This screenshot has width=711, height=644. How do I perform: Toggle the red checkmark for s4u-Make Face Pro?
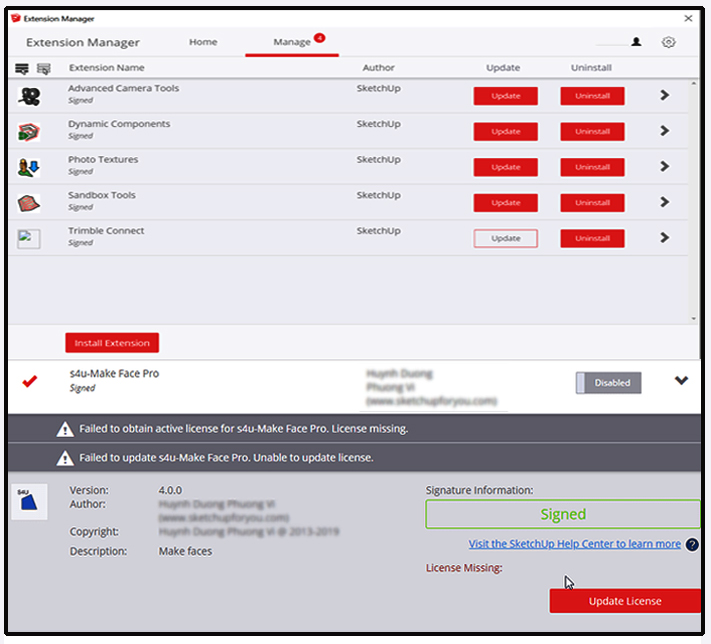click(30, 381)
